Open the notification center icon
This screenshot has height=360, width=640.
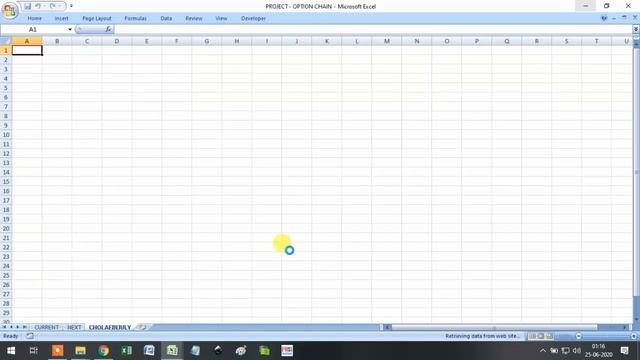pos(624,351)
